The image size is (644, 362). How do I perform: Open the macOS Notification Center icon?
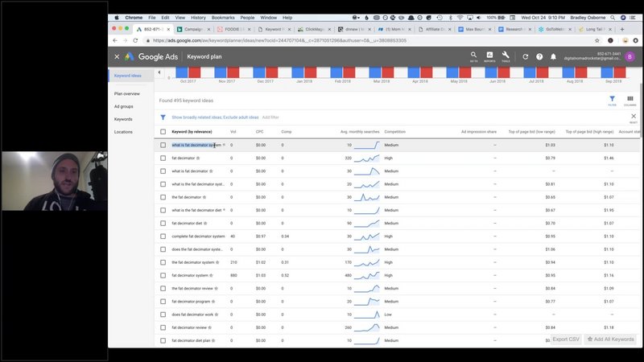click(x=633, y=18)
